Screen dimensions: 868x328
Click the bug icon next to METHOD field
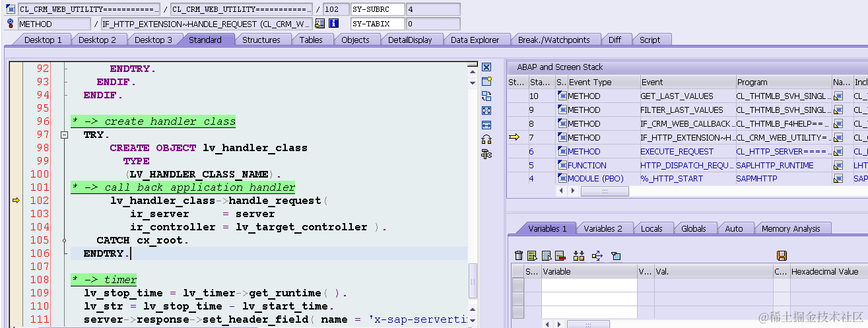10,24
